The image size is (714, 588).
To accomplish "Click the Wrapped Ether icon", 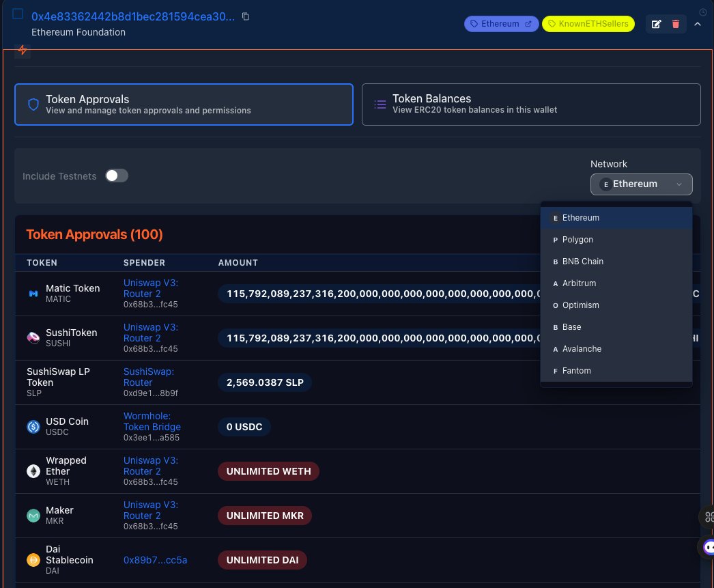I will point(33,471).
